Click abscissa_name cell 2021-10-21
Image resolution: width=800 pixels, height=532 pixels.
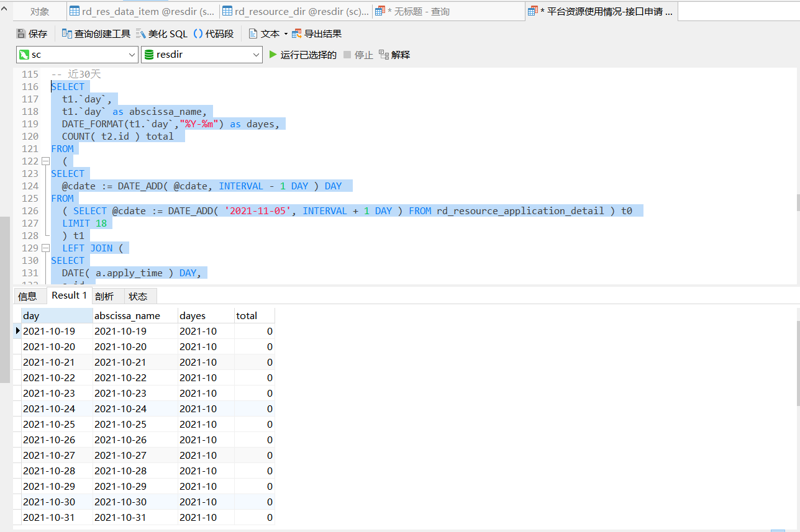(x=135, y=362)
